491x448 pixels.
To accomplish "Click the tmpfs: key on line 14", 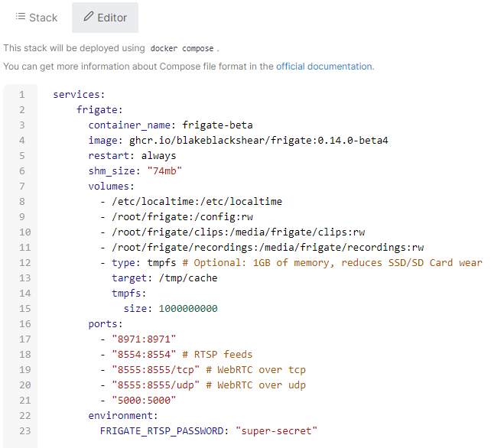I will pos(129,294).
